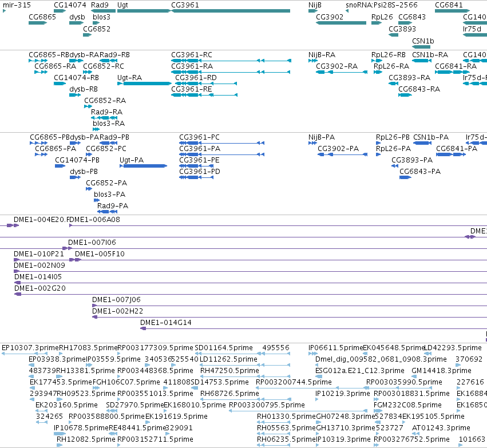Select EST label RH47250.5prime
The width and height of the screenshot is (487, 448).
[x=229, y=371]
